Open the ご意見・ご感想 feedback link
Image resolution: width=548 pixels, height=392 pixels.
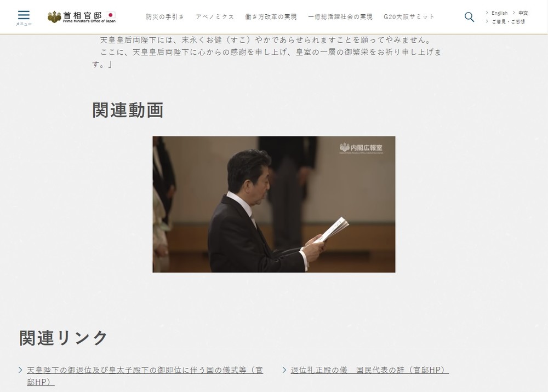508,21
